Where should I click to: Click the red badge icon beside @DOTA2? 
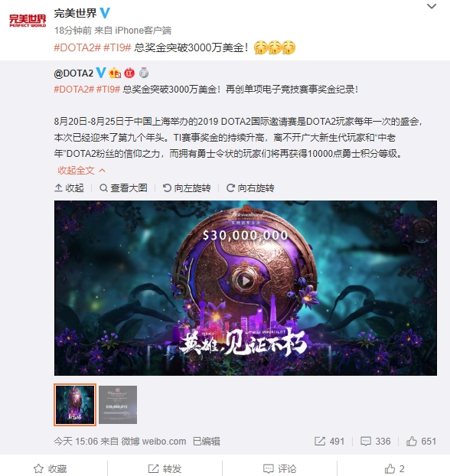(129, 73)
